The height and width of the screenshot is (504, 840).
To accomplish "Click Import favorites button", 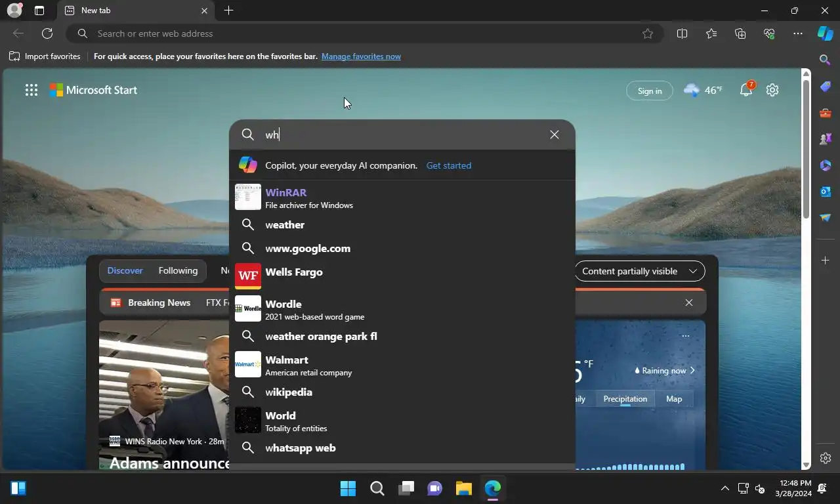I will (45, 56).
